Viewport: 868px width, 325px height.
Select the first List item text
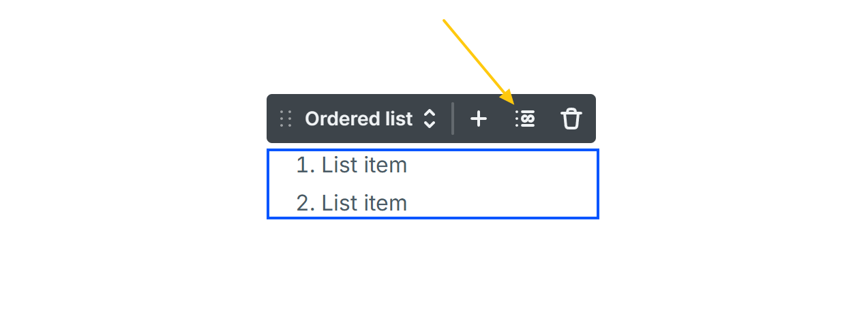pyautogui.click(x=364, y=165)
